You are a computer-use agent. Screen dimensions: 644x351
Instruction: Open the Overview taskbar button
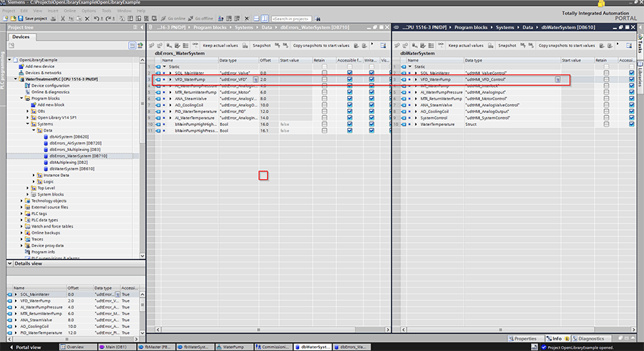(x=78, y=347)
